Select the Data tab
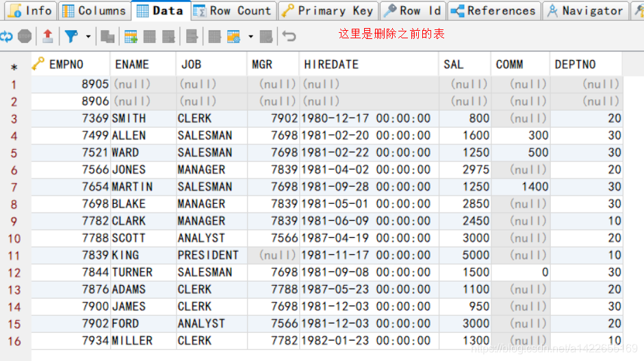 pyautogui.click(x=161, y=11)
